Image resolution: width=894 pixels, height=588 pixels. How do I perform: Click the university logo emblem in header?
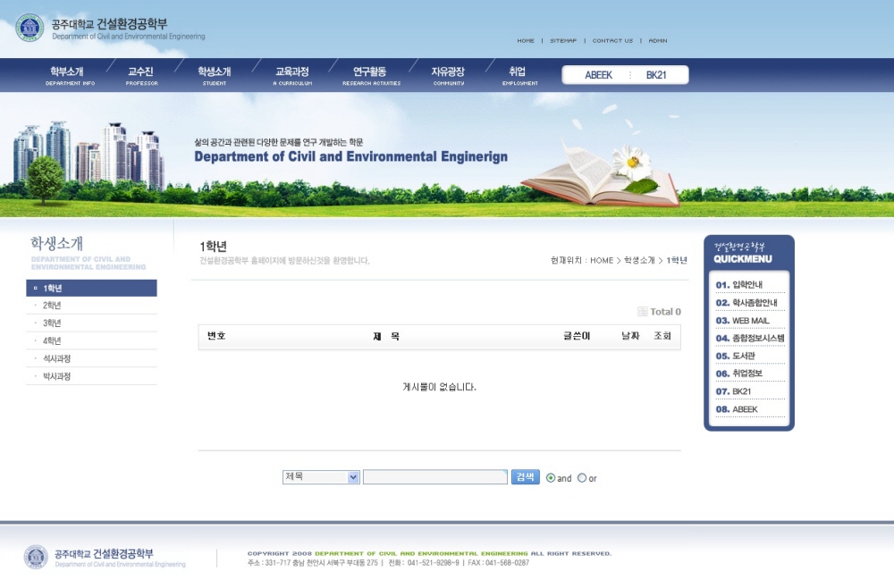(30, 28)
